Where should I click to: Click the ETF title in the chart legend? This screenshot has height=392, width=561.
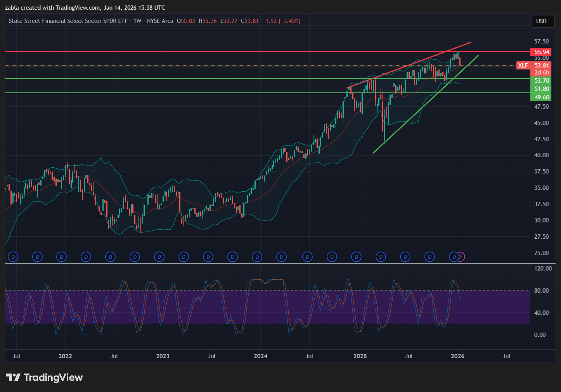[x=69, y=21]
